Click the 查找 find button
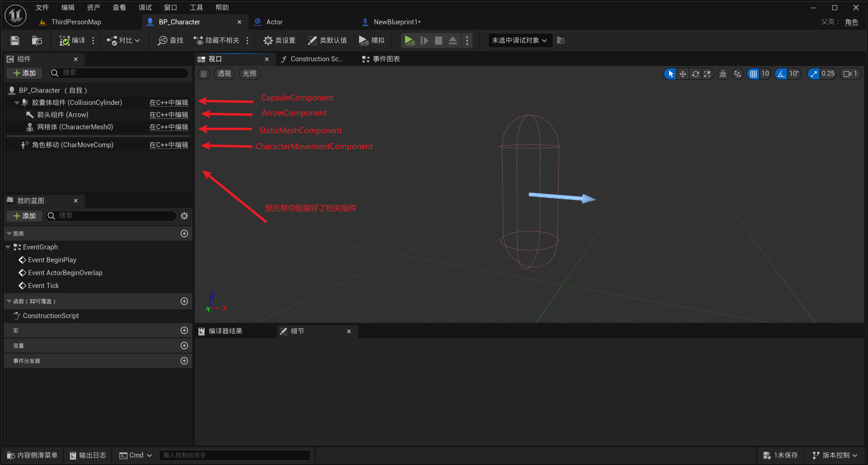 (x=171, y=41)
